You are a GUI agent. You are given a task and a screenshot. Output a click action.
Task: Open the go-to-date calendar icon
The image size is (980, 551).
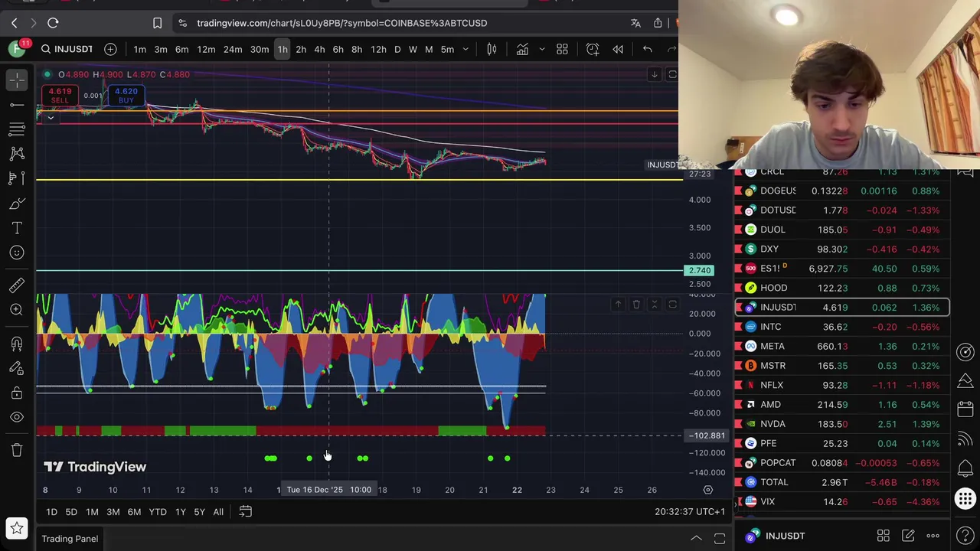tap(245, 511)
